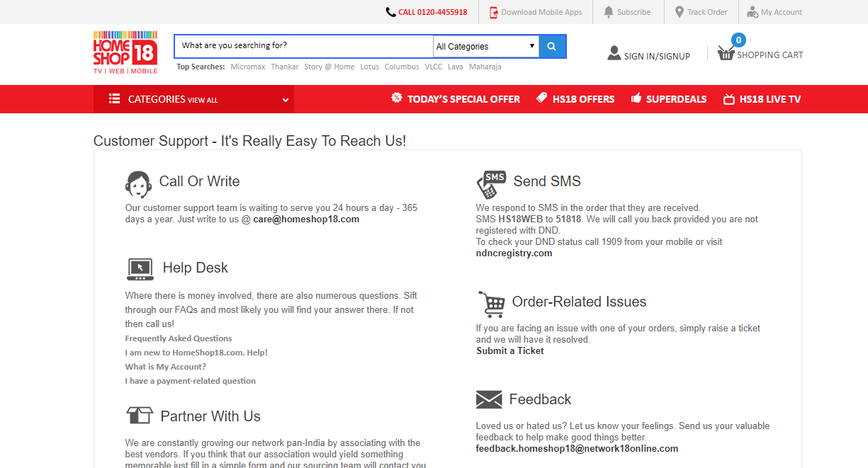This screenshot has width=868, height=468.
Task: Click the Feedback heading
Action: pyautogui.click(x=540, y=399)
